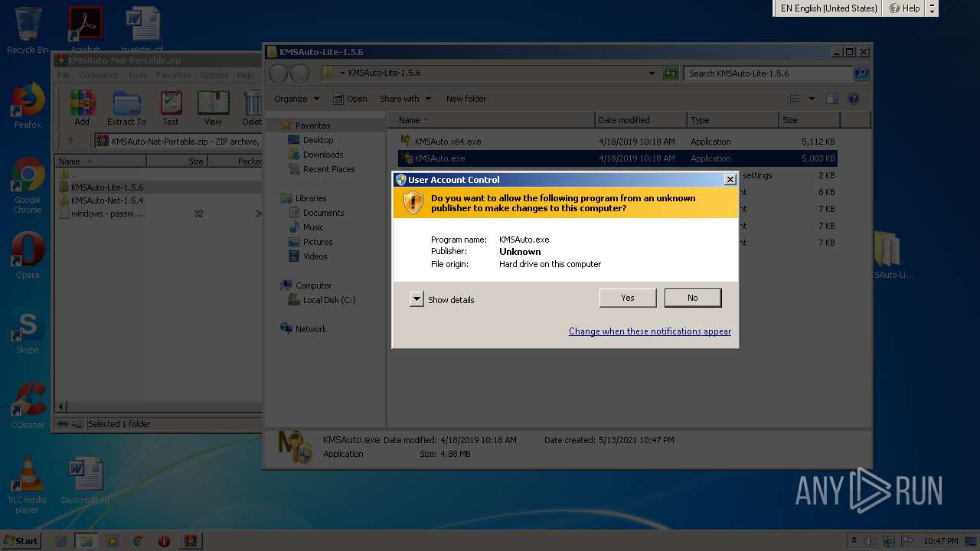The width and height of the screenshot is (980, 551).
Task: Click New folder in Explorer toolbar
Action: coord(466,99)
